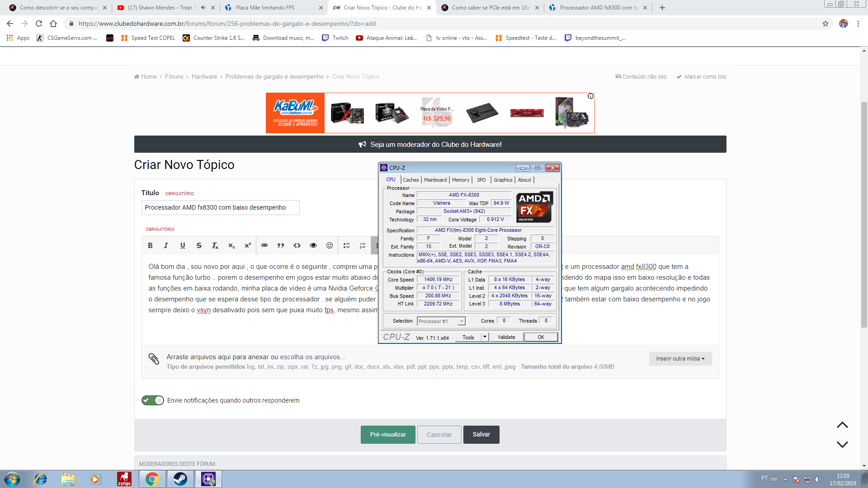
Task: Open Steam from the taskbar
Action: tap(180, 479)
